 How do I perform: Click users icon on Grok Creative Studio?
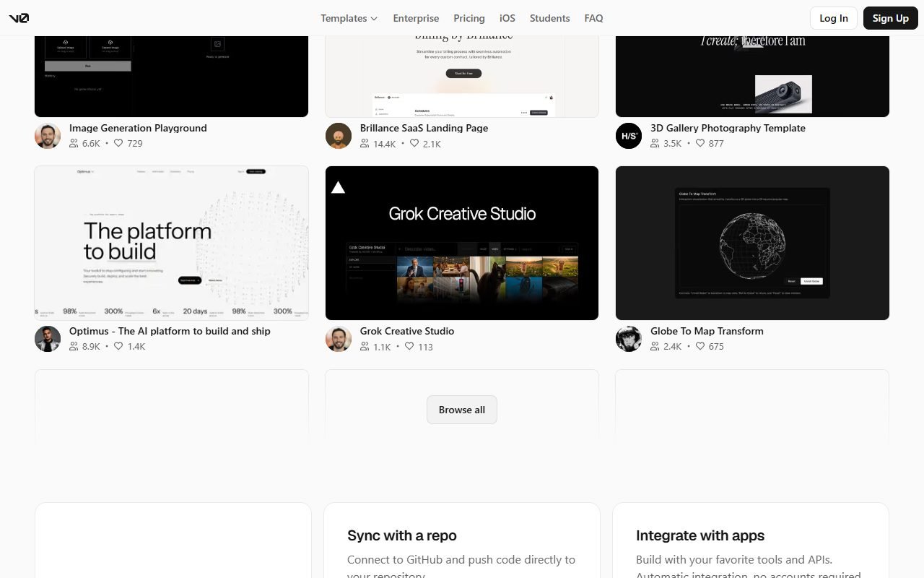pos(365,346)
